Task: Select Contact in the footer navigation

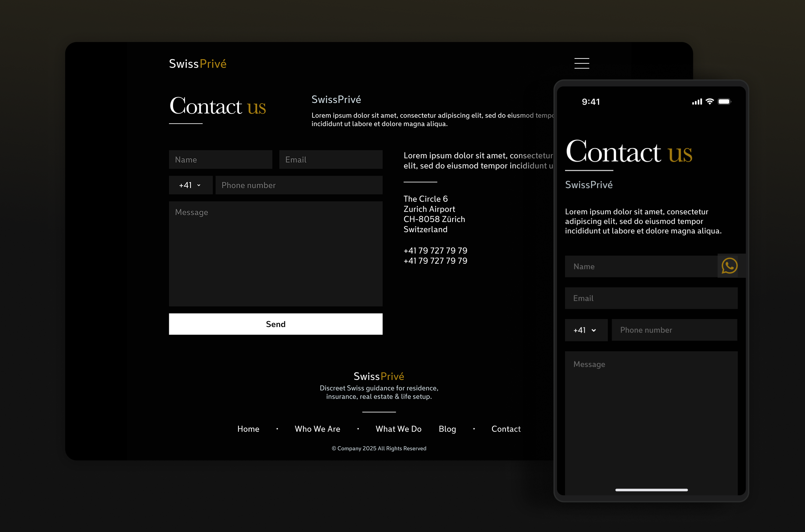Action: pyautogui.click(x=506, y=429)
